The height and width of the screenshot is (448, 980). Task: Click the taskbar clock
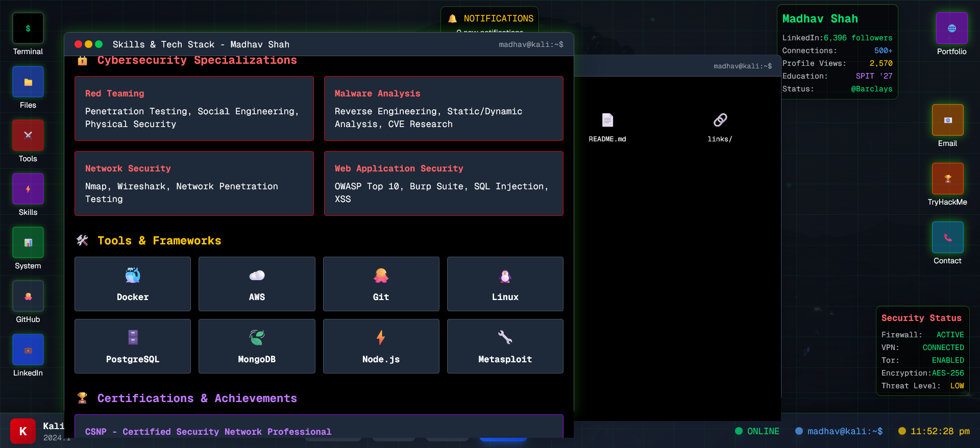pos(934,431)
